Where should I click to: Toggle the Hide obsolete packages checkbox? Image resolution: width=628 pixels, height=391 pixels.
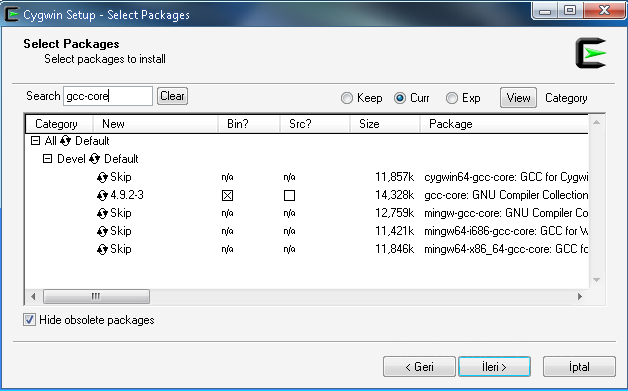[29, 320]
